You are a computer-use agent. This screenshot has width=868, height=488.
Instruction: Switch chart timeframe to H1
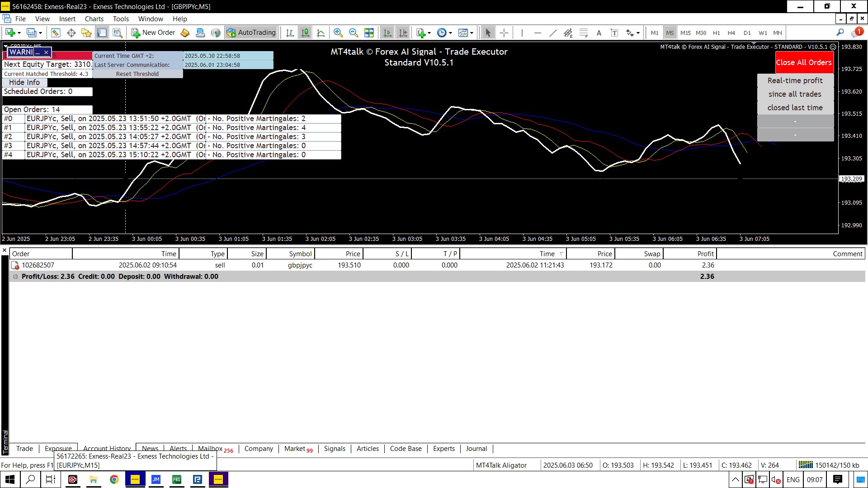pyautogui.click(x=716, y=33)
